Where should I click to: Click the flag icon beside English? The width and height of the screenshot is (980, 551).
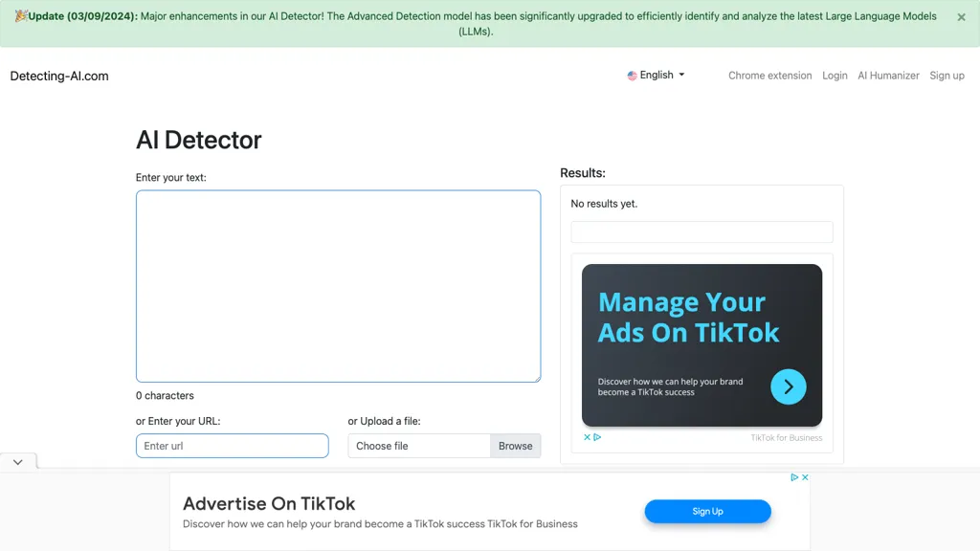tap(632, 75)
